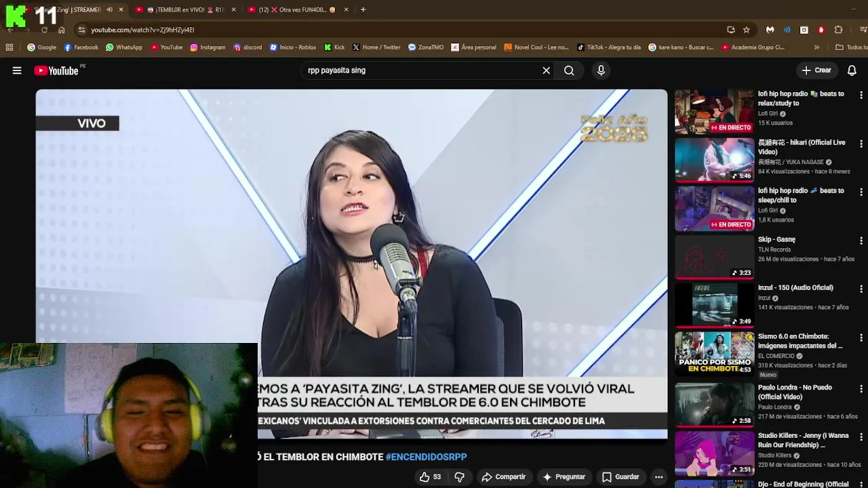Open the Novel Cool bookmark
The width and height of the screenshot is (868, 488).
tap(536, 47)
